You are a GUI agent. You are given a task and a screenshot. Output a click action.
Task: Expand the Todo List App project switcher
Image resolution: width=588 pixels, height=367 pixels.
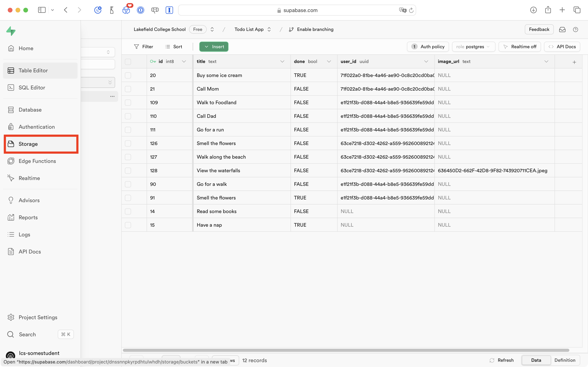pyautogui.click(x=269, y=29)
